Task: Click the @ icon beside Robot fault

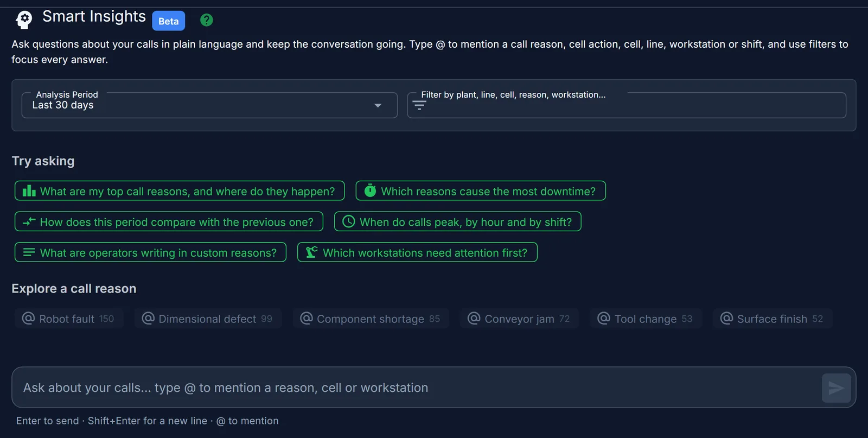Action: (28, 318)
